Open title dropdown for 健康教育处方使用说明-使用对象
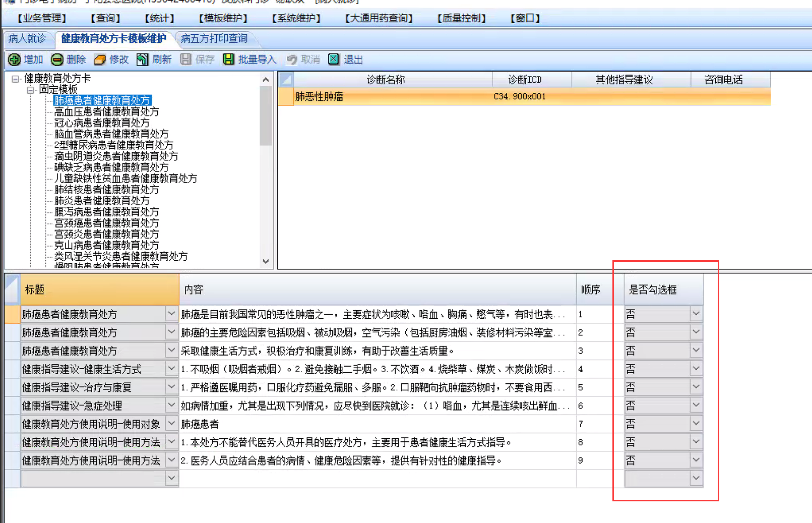The height and width of the screenshot is (523, 812). pyautogui.click(x=171, y=424)
